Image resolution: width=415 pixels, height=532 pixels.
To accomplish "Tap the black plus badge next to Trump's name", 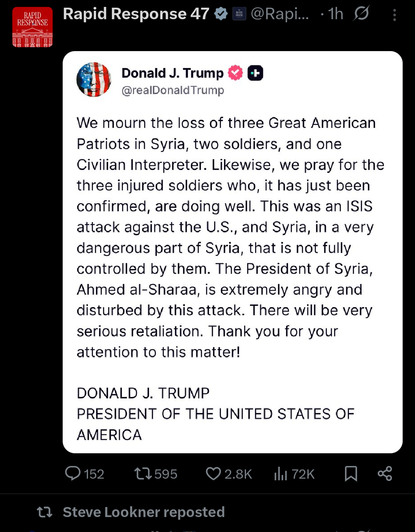I will click(255, 73).
